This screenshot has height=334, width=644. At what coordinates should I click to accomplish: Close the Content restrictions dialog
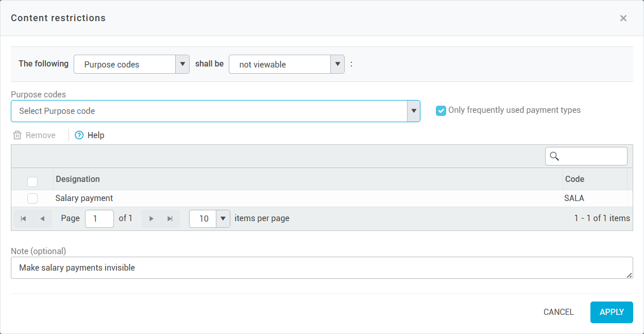point(623,18)
